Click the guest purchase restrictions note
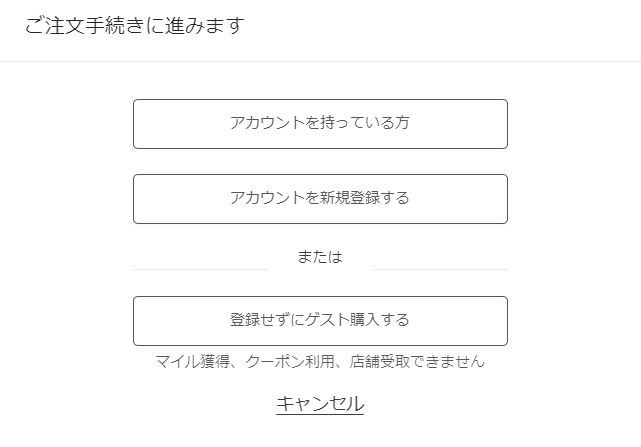Screen dimensions: 641x447 point(320,361)
